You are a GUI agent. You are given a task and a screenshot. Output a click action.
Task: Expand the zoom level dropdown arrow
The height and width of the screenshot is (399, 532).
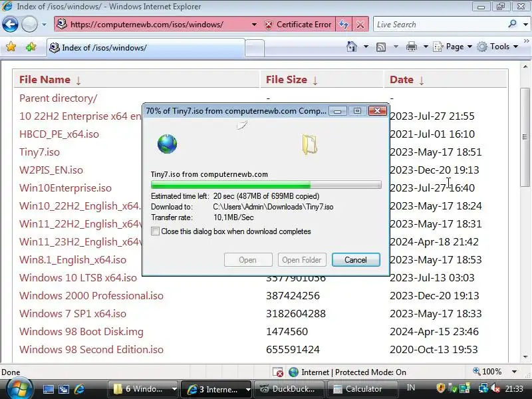[x=514, y=372]
